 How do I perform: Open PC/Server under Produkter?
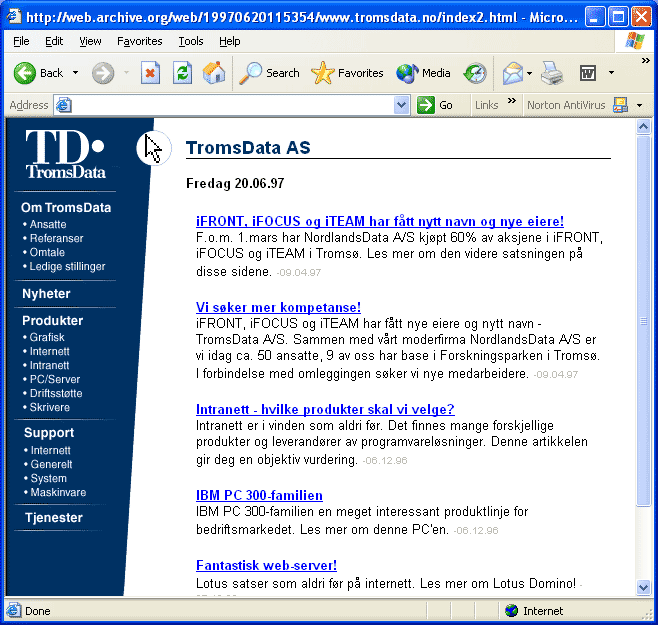click(55, 379)
